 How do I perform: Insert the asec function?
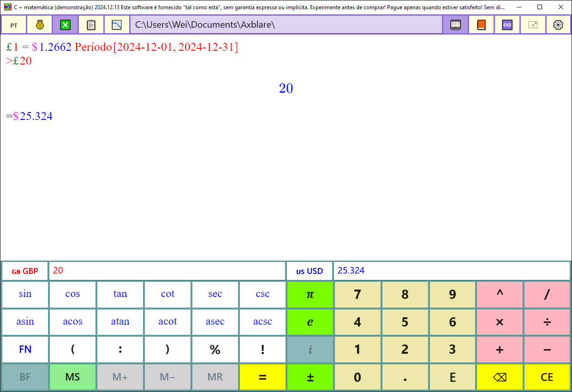pos(215,322)
